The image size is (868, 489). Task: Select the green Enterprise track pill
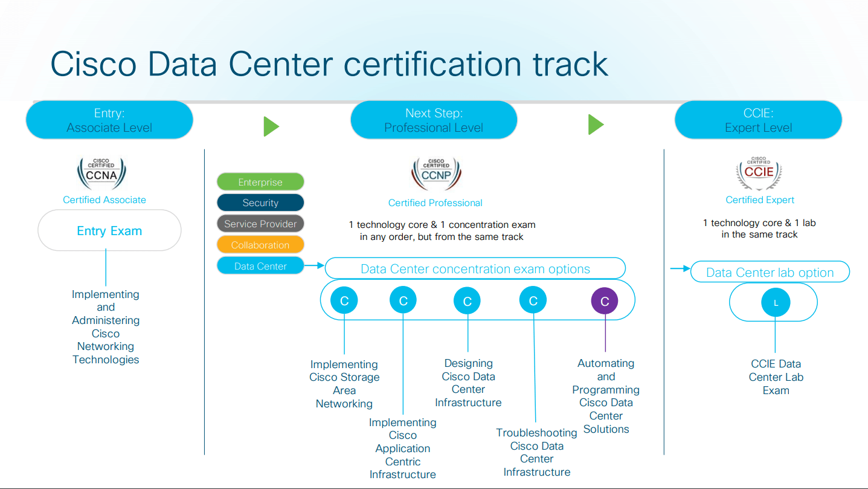(x=260, y=182)
